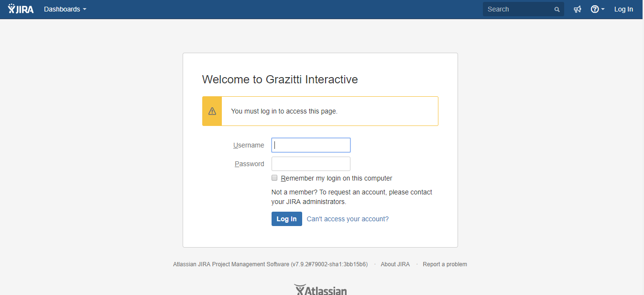Click 'Not a member?' notice text
The width and height of the screenshot is (644, 295).
pos(352,197)
